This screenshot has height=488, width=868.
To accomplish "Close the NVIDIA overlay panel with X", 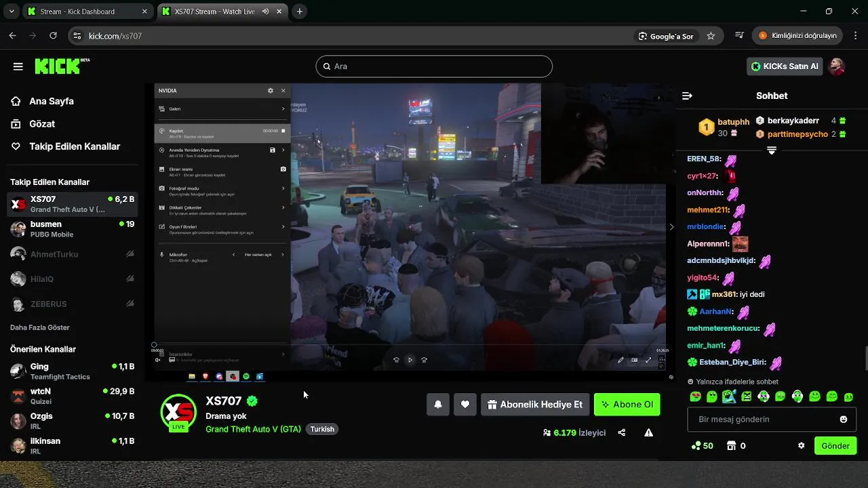I will click(283, 90).
